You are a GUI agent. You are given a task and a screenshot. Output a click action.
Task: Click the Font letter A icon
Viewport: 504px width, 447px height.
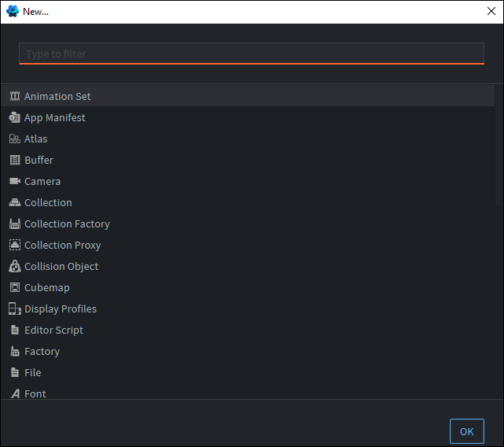15,393
